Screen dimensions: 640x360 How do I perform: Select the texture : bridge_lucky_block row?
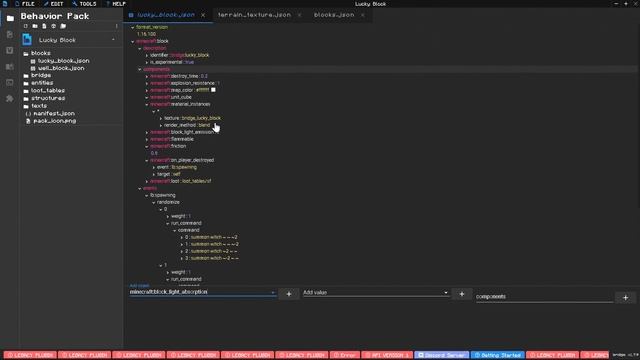point(192,118)
